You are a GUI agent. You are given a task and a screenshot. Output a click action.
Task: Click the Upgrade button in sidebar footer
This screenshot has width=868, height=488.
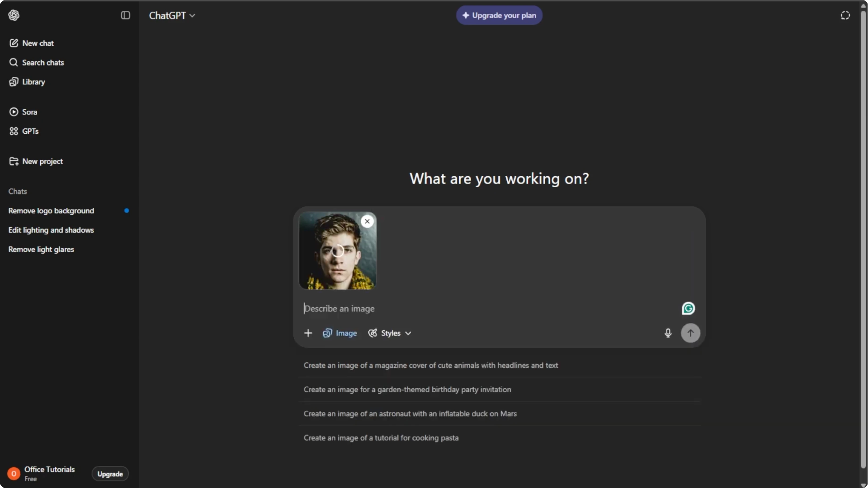[110, 474]
